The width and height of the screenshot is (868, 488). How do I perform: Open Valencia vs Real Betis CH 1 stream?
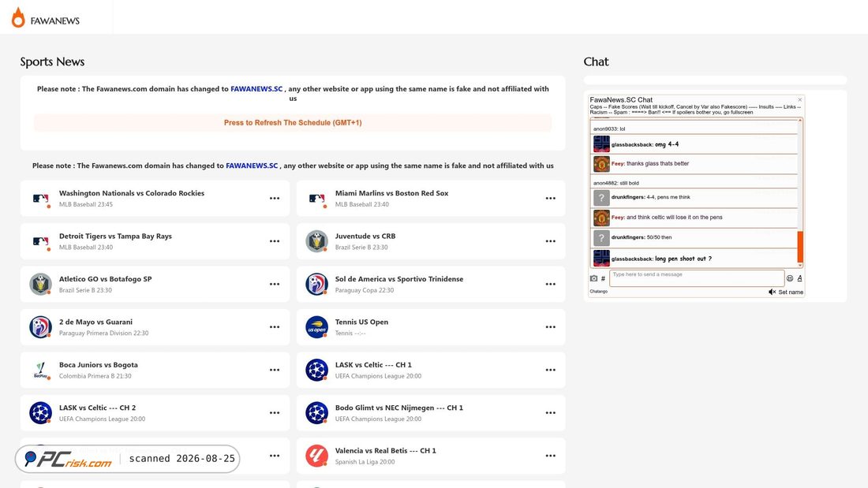(385, 450)
